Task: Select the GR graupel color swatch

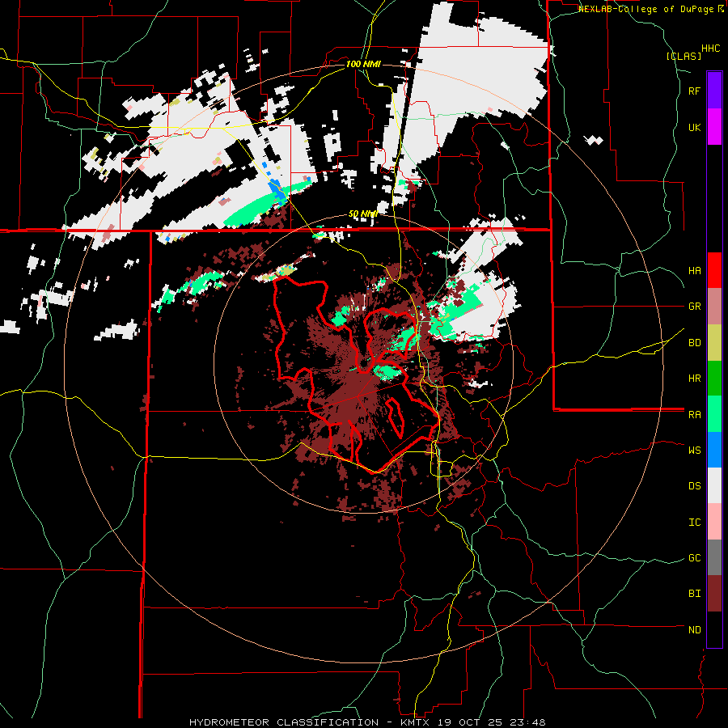Action: (714, 307)
